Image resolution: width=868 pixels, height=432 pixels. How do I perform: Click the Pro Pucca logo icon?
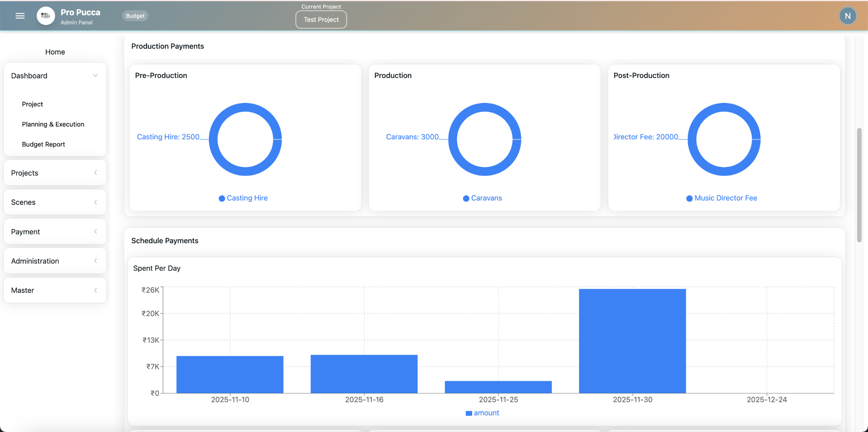pyautogui.click(x=46, y=16)
